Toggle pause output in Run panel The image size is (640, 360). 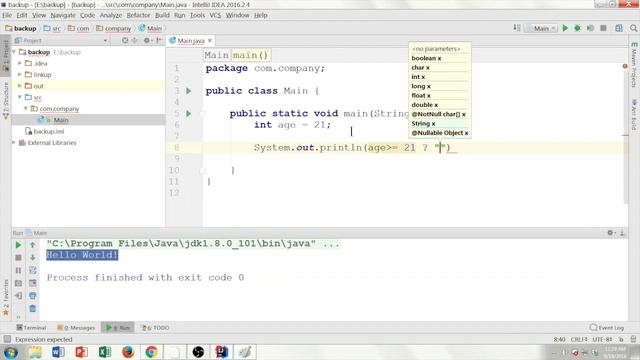tap(18, 270)
